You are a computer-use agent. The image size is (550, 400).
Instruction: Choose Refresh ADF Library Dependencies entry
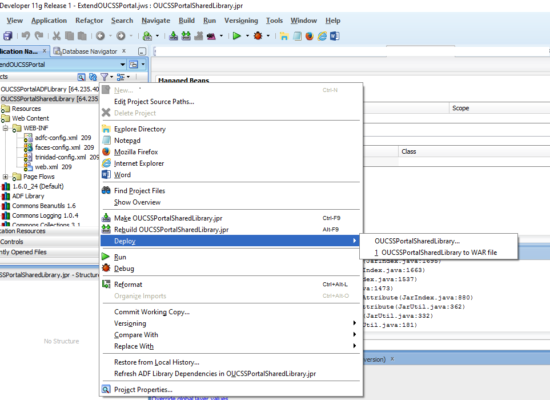point(215,373)
